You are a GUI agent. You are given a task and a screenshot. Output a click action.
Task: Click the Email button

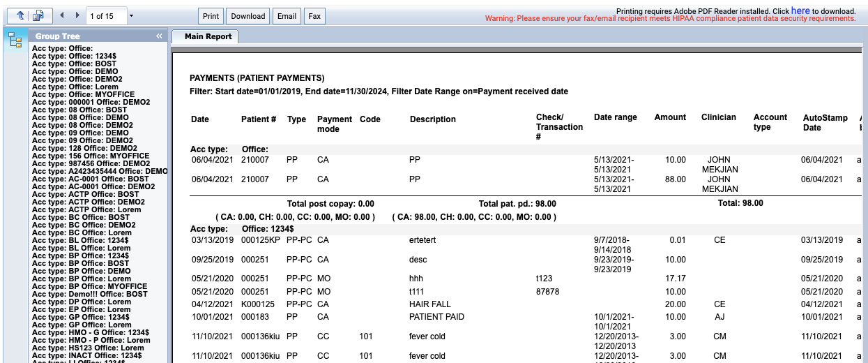(x=287, y=16)
